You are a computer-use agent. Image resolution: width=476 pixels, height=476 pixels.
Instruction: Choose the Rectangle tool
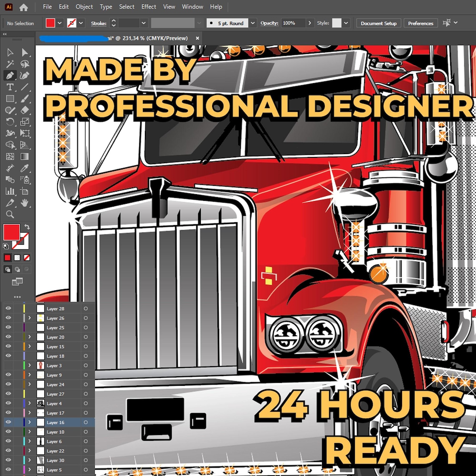(10, 98)
